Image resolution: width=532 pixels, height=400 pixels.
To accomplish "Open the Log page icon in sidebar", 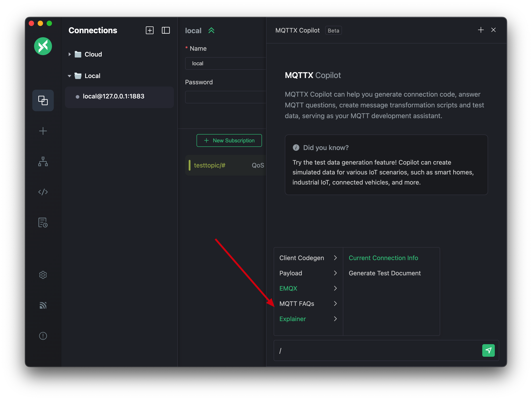I will point(43,222).
